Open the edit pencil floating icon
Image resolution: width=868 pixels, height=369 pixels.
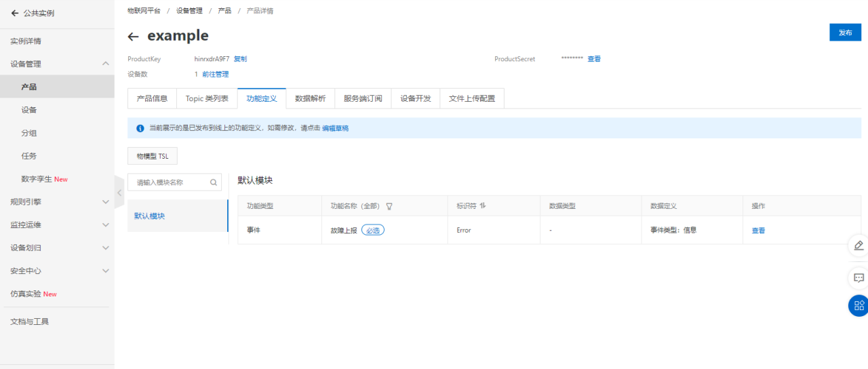coord(859,246)
